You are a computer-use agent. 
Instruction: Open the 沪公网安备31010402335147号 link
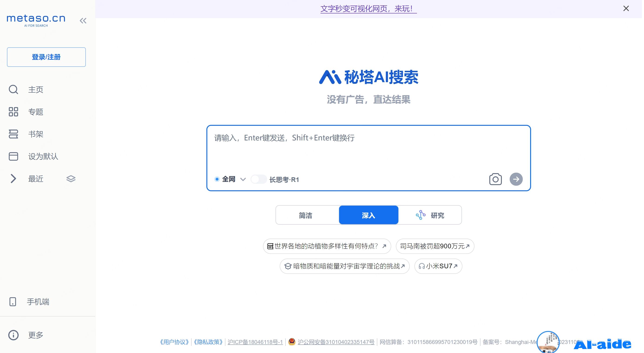[336, 342]
